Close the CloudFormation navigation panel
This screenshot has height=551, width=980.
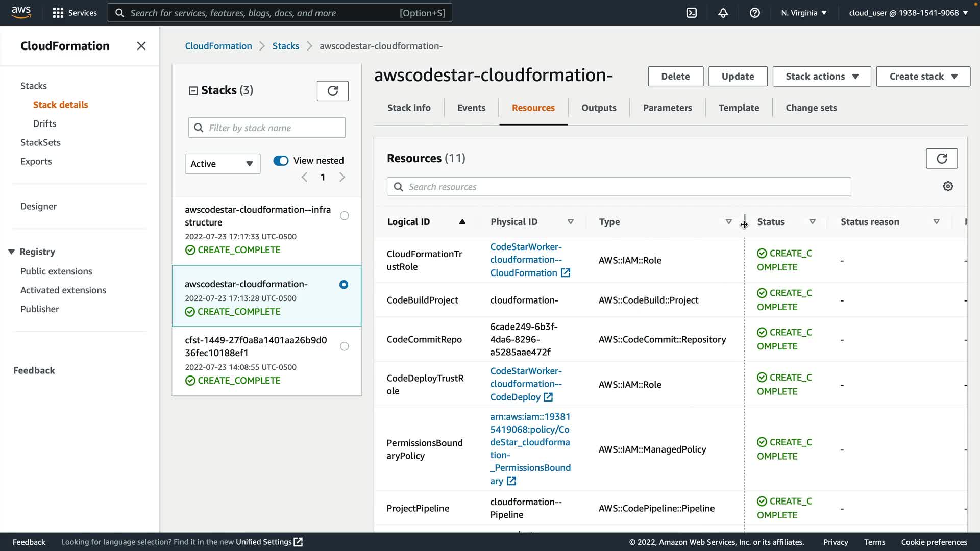(141, 46)
